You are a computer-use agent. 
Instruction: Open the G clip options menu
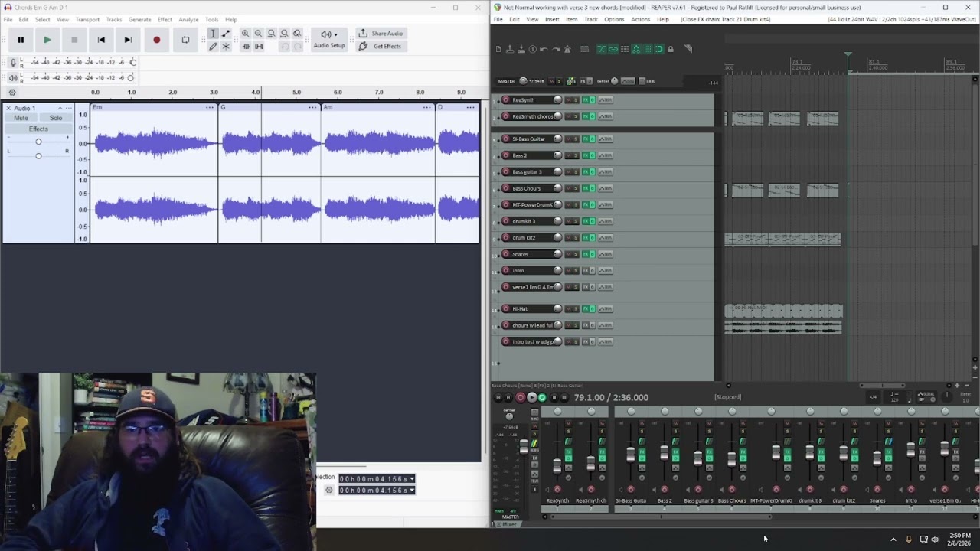(312, 107)
